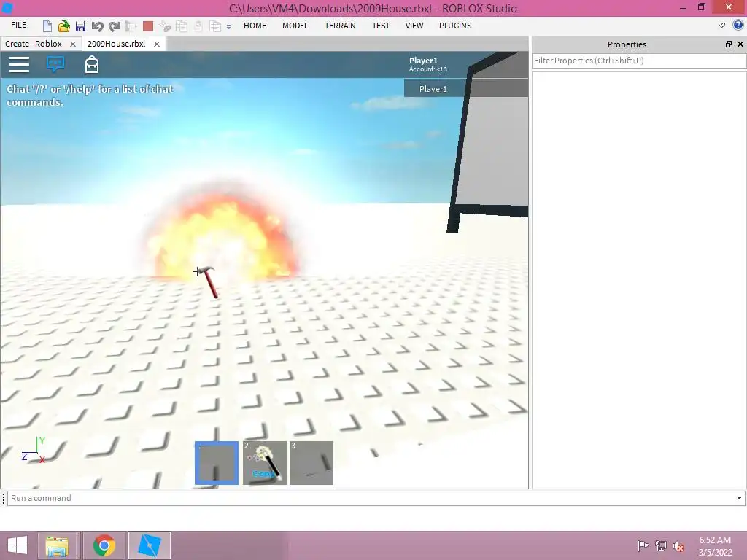This screenshot has height=560, width=747.
Task: Select hotbar tool slot one
Action: [217, 463]
